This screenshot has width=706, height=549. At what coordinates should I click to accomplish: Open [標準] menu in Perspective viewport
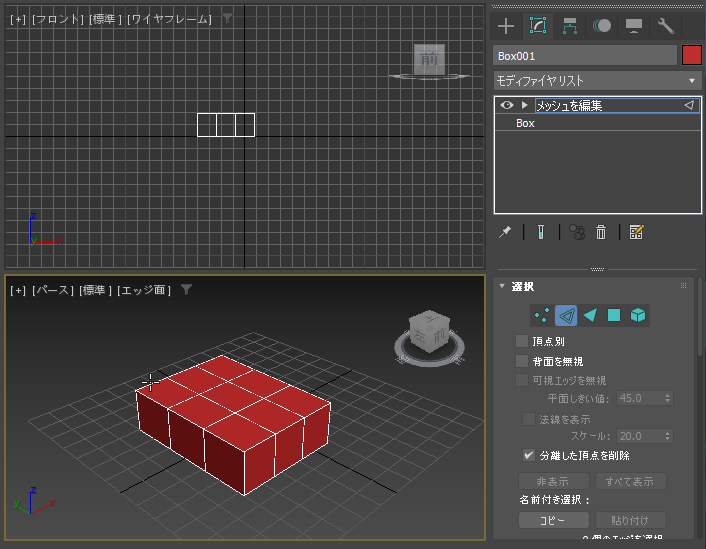pos(95,290)
